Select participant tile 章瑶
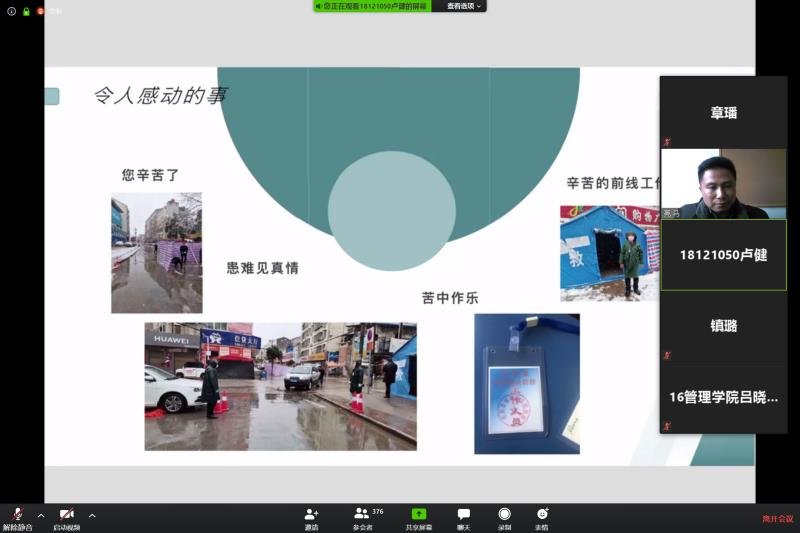This screenshot has height=533, width=800. 723,113
